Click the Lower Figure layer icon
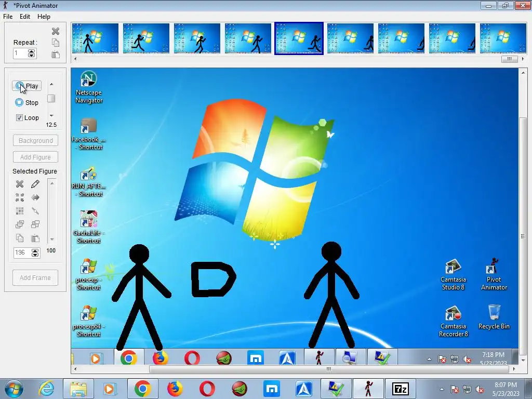Viewport: 532px width, 399px height. [35, 224]
